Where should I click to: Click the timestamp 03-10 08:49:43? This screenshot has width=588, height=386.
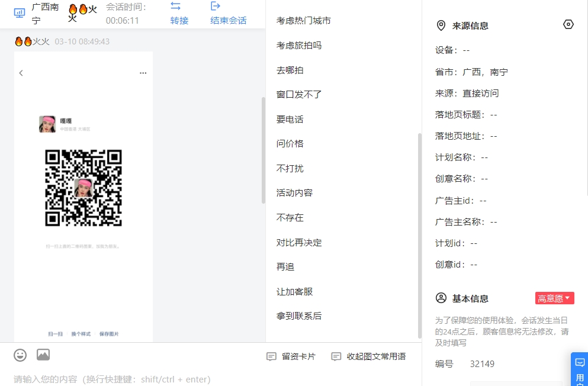point(82,41)
